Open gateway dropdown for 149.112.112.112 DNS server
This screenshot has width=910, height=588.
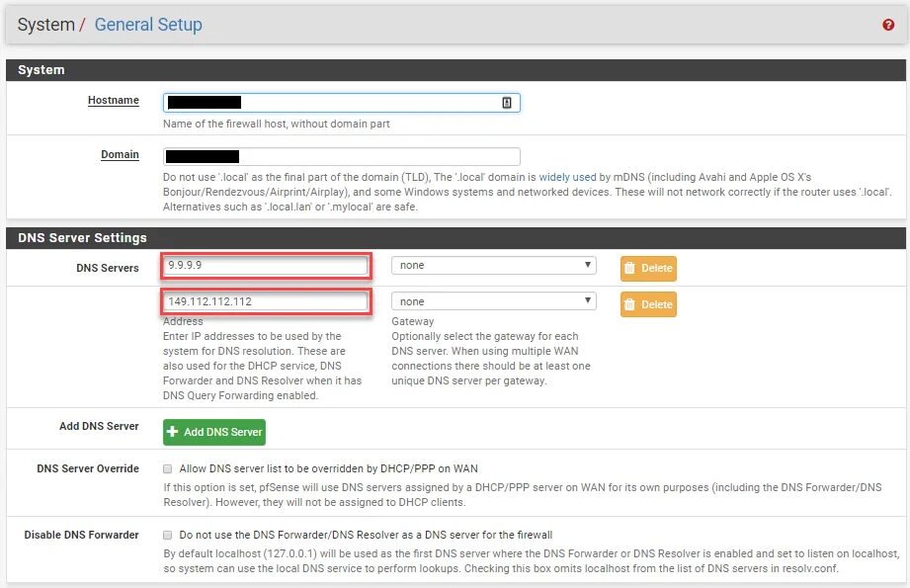click(494, 301)
